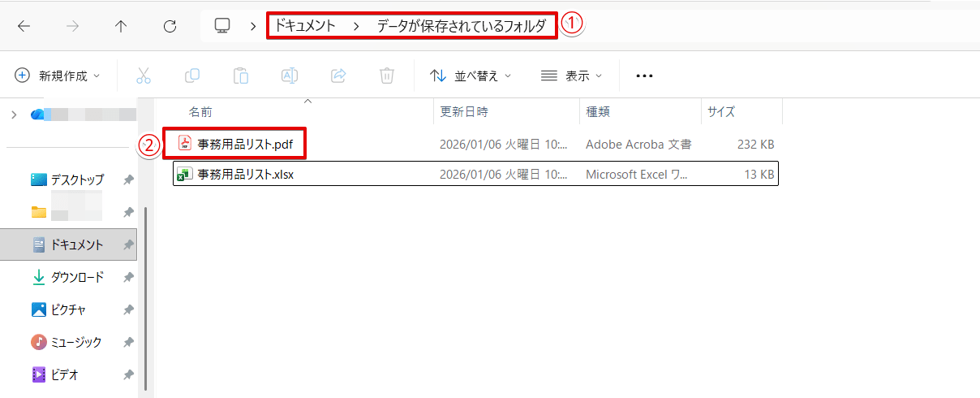Click pin icon next to ミュージック
Image resolution: width=980 pixels, height=398 pixels.
coord(128,343)
